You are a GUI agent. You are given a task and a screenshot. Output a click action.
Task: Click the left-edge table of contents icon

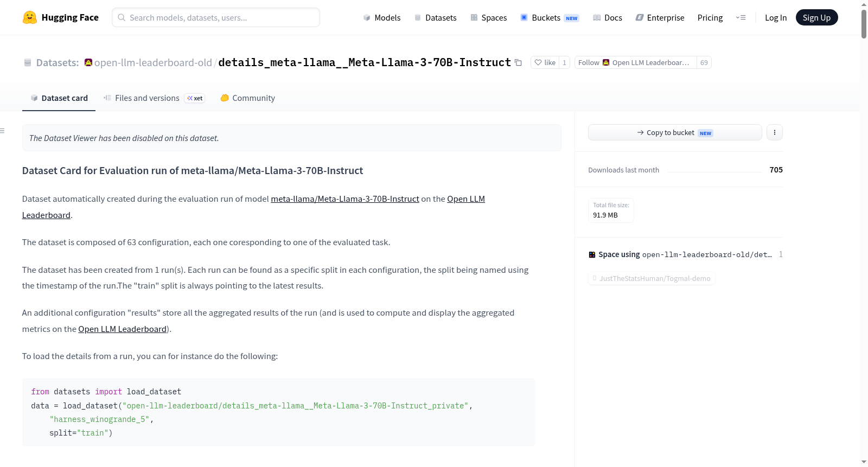(3, 131)
